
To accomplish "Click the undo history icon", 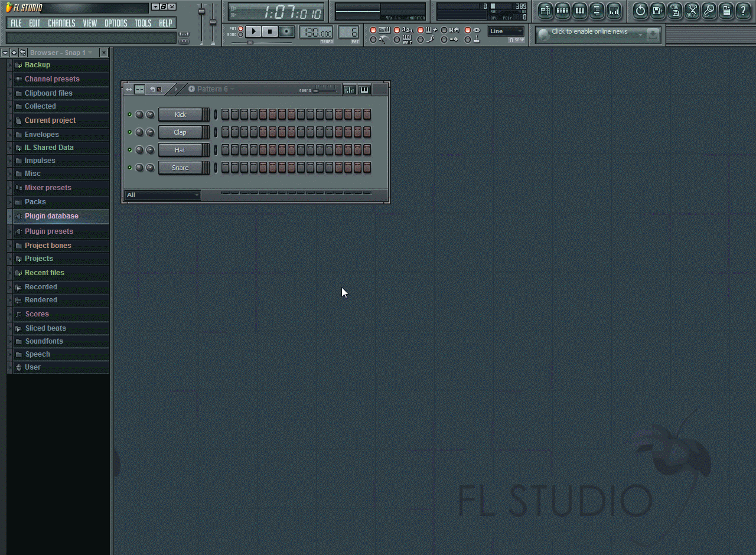I will [x=640, y=11].
